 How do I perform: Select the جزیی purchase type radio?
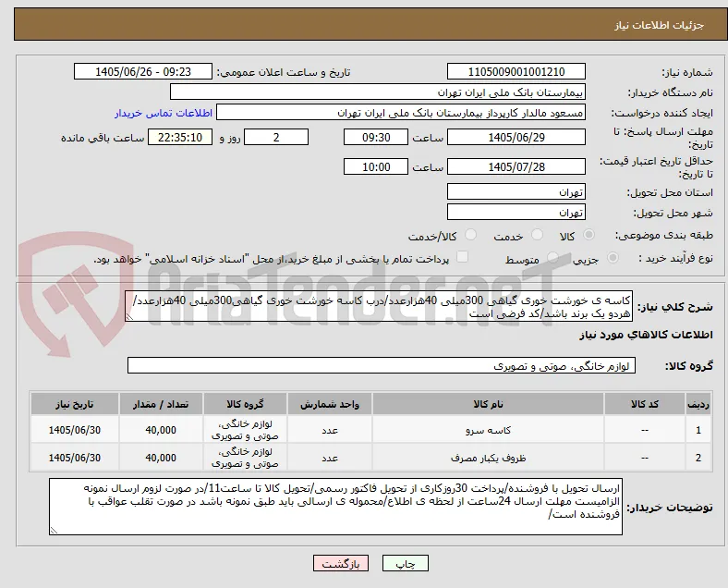tap(613, 257)
